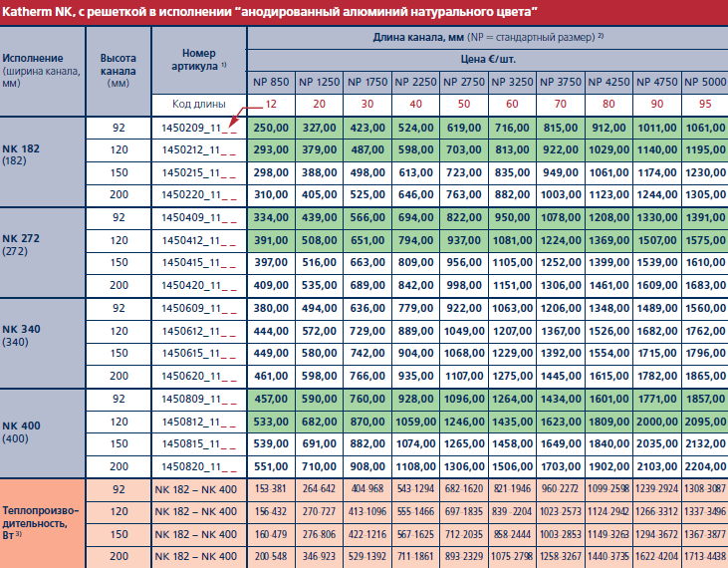Image resolution: width=728 pixels, height=568 pixels.
Task: Select the price 334,00
Action: click(x=271, y=218)
